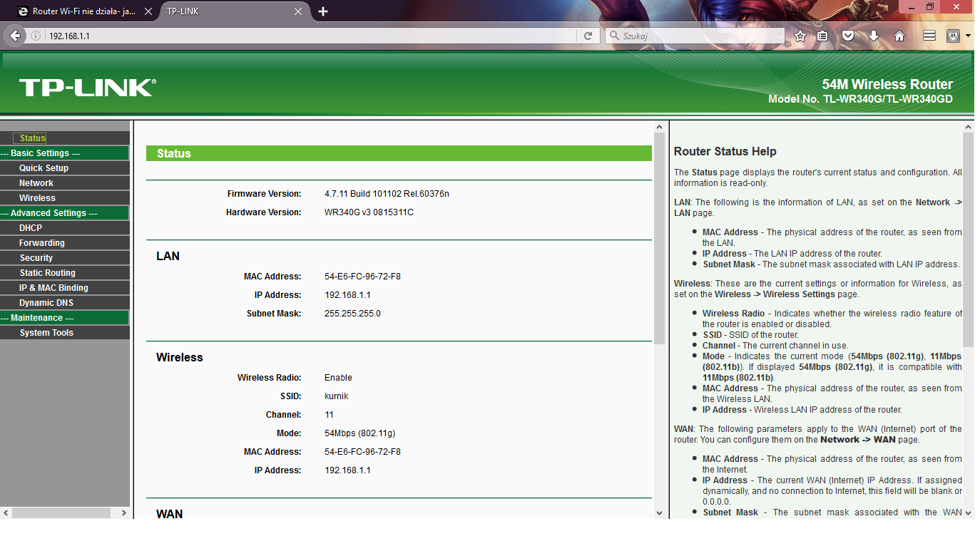980x536 pixels.
Task: Open the DHCP menu item
Action: coord(31,228)
